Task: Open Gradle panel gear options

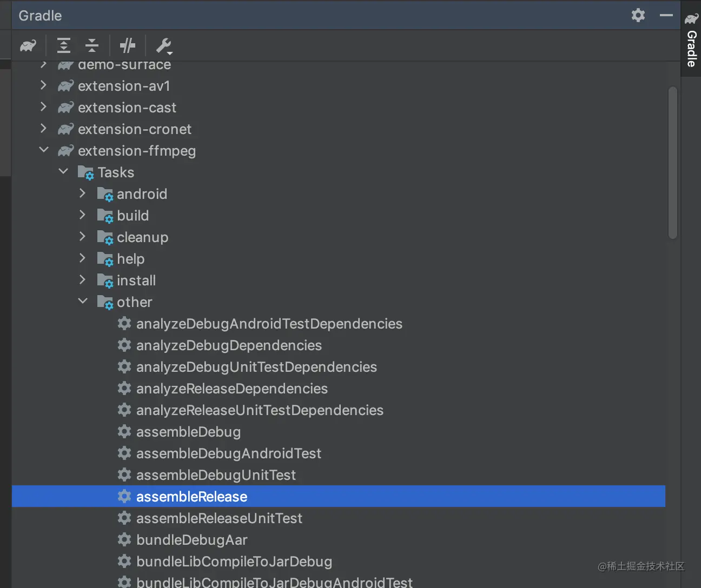Action: pyautogui.click(x=638, y=15)
